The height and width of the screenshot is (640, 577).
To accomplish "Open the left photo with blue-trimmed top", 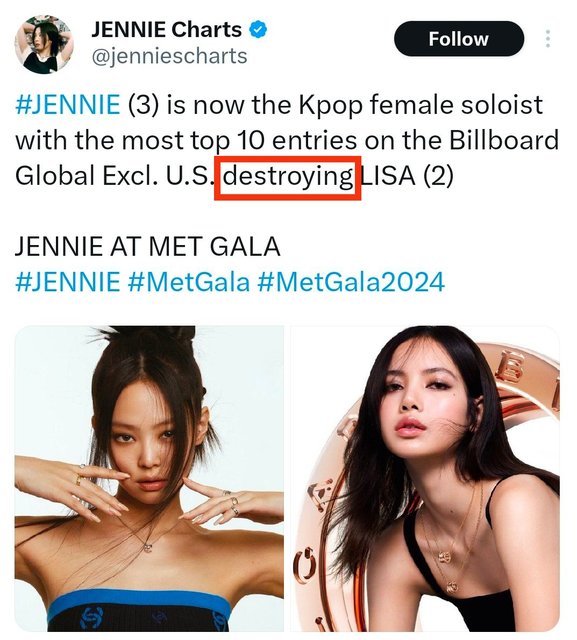I will pyautogui.click(x=149, y=478).
